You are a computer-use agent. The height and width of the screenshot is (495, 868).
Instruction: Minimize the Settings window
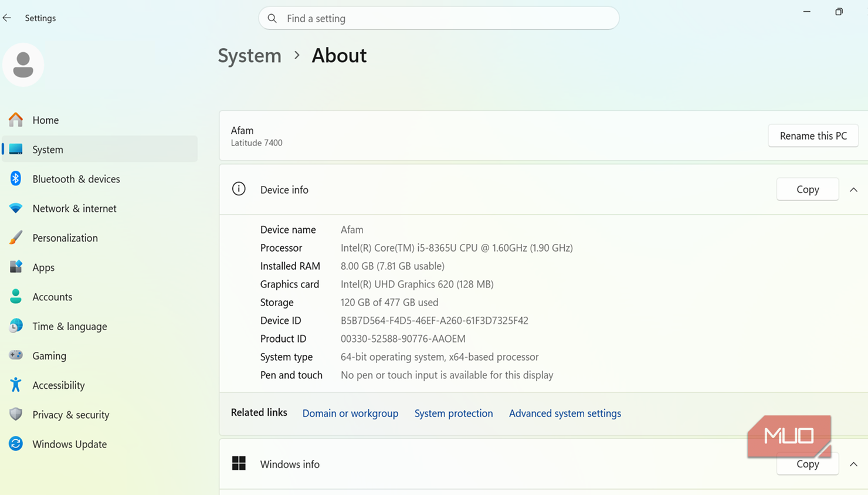click(x=807, y=12)
